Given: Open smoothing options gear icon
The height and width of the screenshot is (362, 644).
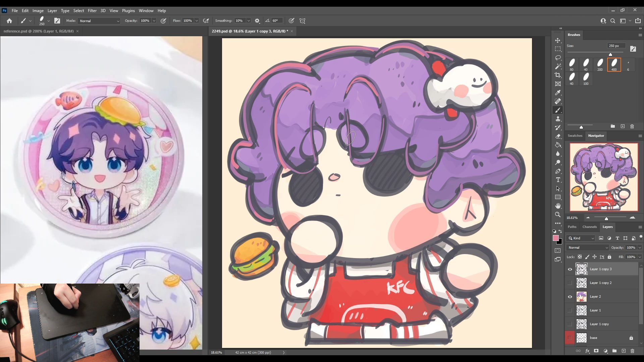Looking at the screenshot, I should coord(257,21).
